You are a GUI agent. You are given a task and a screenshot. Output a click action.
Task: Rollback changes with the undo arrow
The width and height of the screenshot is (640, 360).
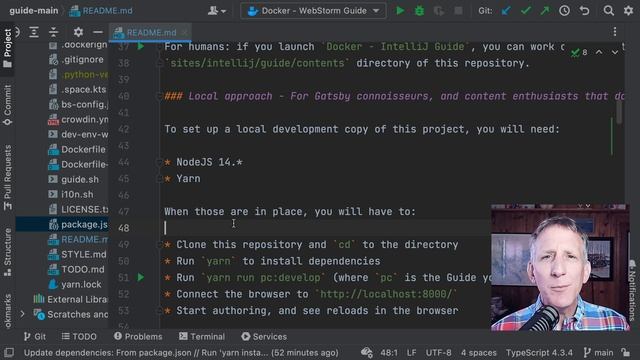click(584, 11)
